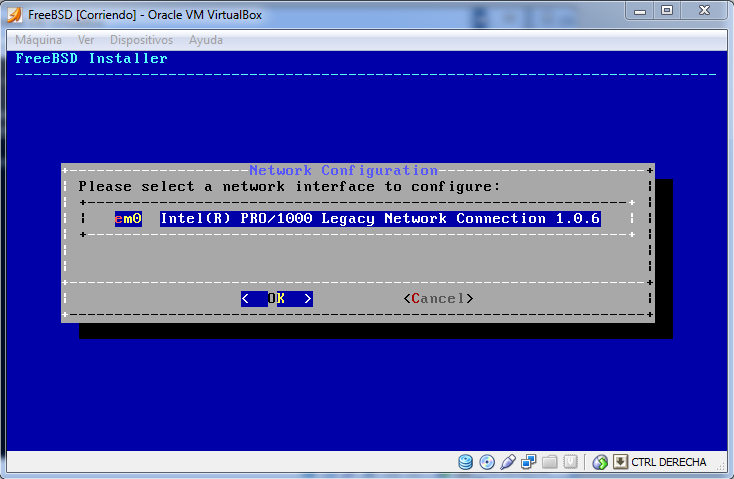
Task: Close the FreeBSD VirtualBox window
Action: coord(705,11)
